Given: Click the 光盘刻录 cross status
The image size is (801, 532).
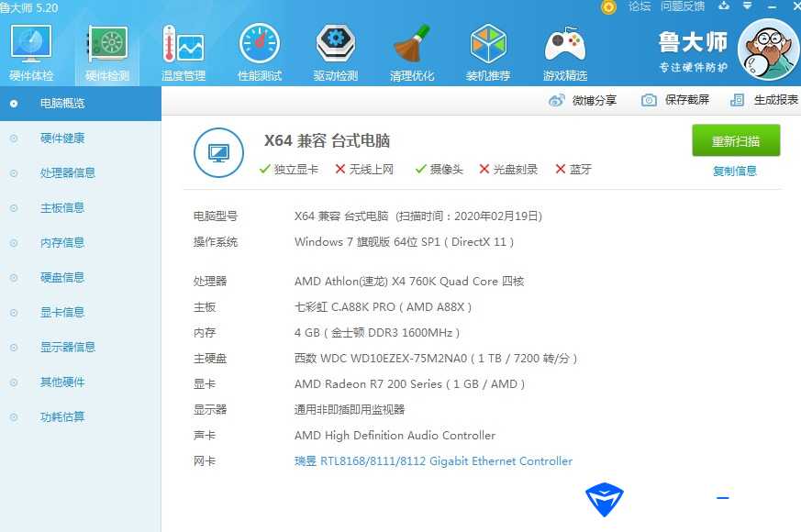Looking at the screenshot, I should pos(508,169).
